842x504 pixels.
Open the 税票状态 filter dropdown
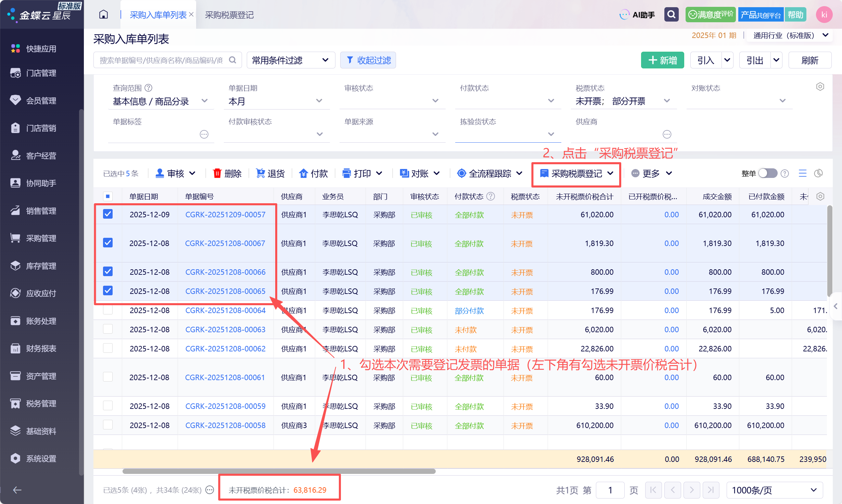[x=667, y=101]
